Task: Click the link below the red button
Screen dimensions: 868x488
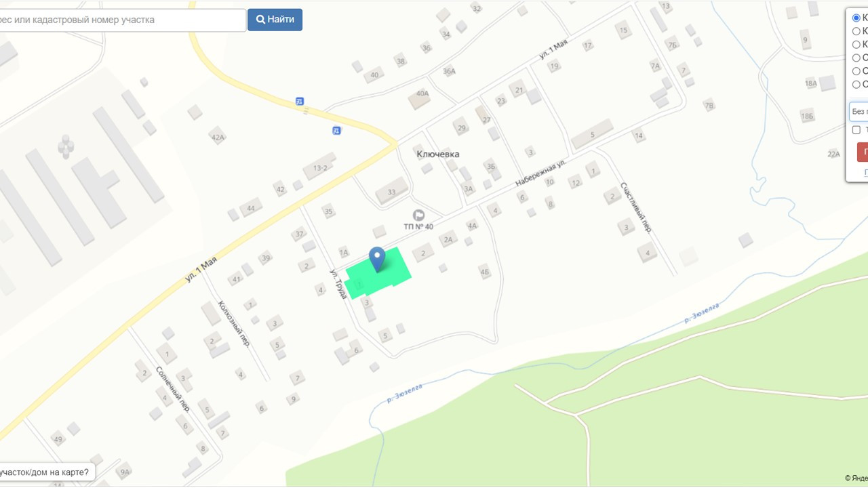Action: tap(866, 173)
